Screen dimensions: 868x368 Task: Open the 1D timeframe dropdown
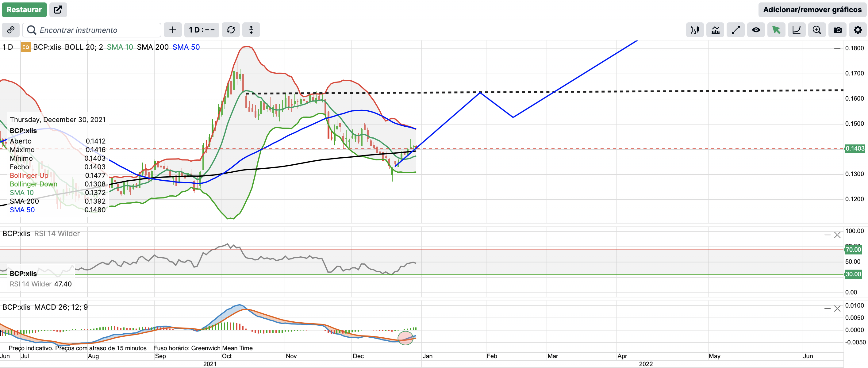[202, 30]
